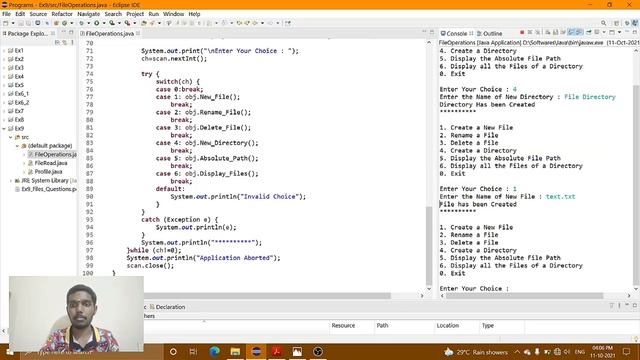Click the Application Aborted string in code
This screenshot has width=640, height=360.
tap(234, 258)
